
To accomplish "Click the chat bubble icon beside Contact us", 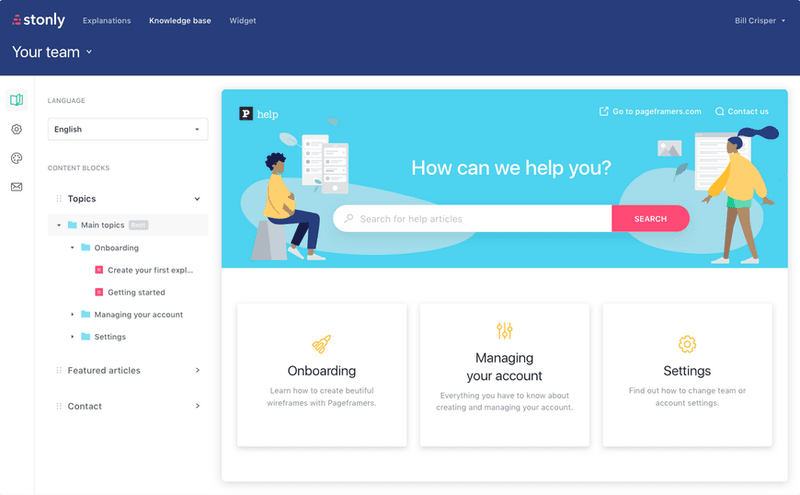I will point(719,111).
